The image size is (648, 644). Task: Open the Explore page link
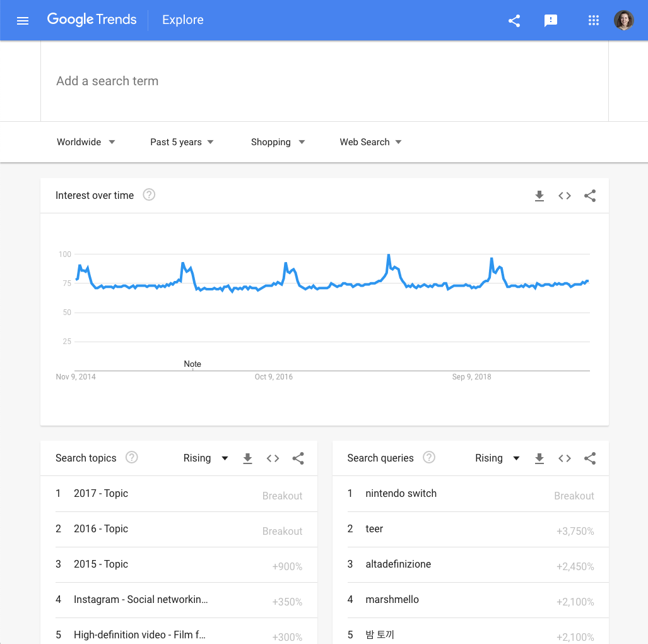(x=182, y=20)
